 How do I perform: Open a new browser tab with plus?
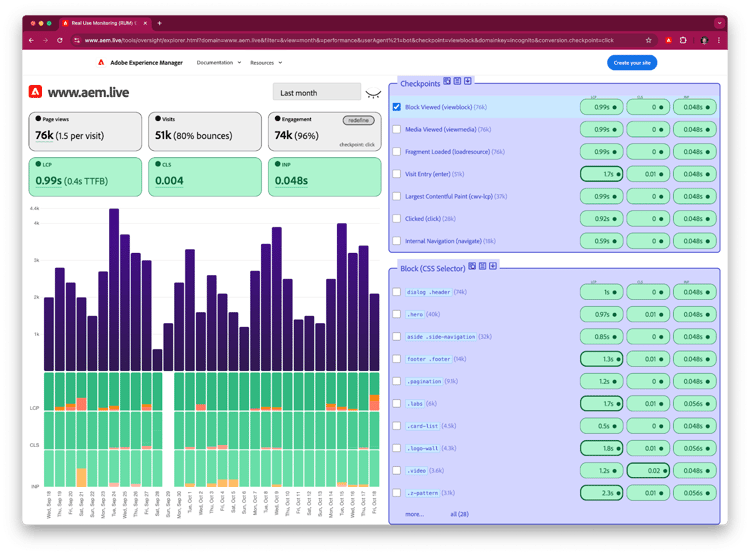tap(159, 23)
